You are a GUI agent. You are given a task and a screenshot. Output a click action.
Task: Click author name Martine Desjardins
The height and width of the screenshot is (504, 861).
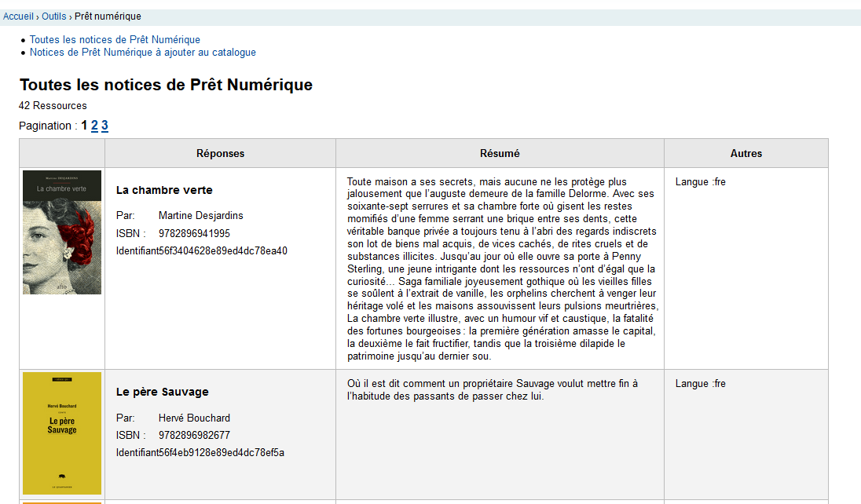pyautogui.click(x=201, y=216)
